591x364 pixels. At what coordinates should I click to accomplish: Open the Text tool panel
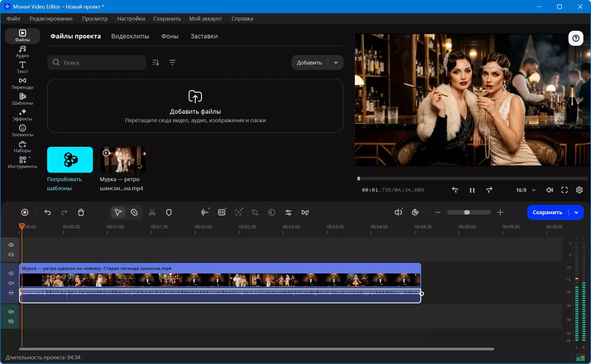(x=22, y=67)
